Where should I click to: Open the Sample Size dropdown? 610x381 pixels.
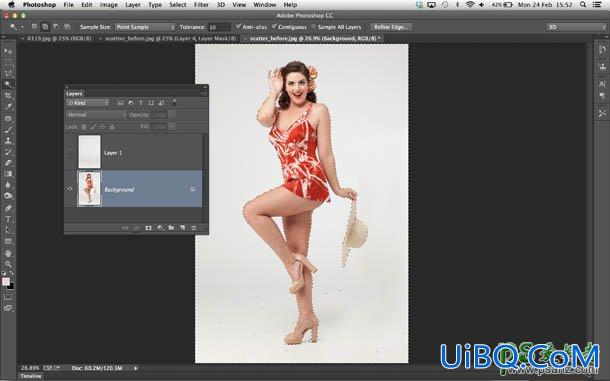pyautogui.click(x=145, y=27)
